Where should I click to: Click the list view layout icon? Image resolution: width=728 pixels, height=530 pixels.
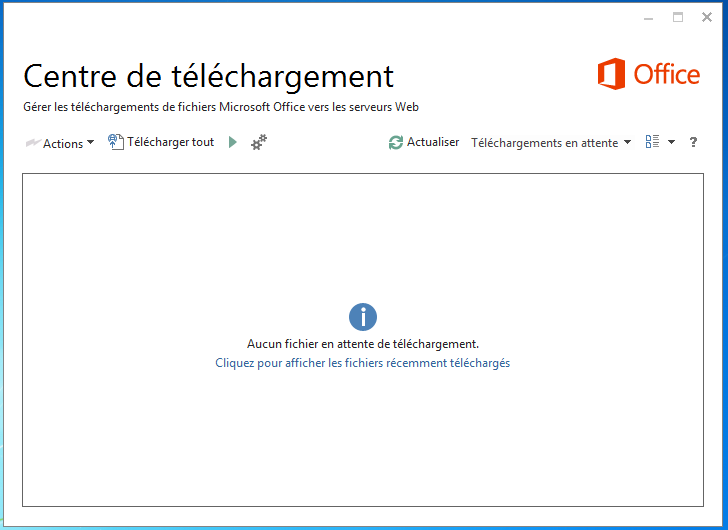652,142
